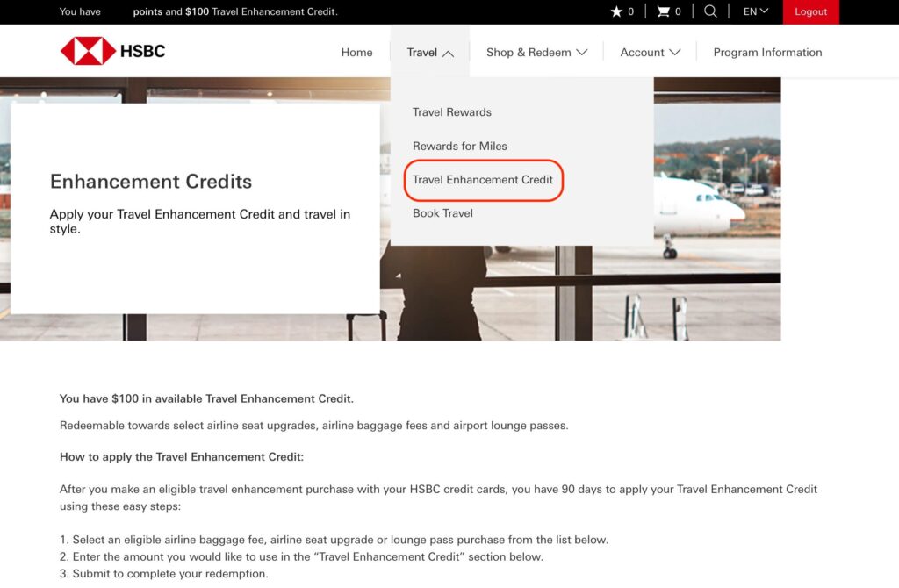899x588 pixels.
Task: Open Program Information page
Action: coord(767,53)
